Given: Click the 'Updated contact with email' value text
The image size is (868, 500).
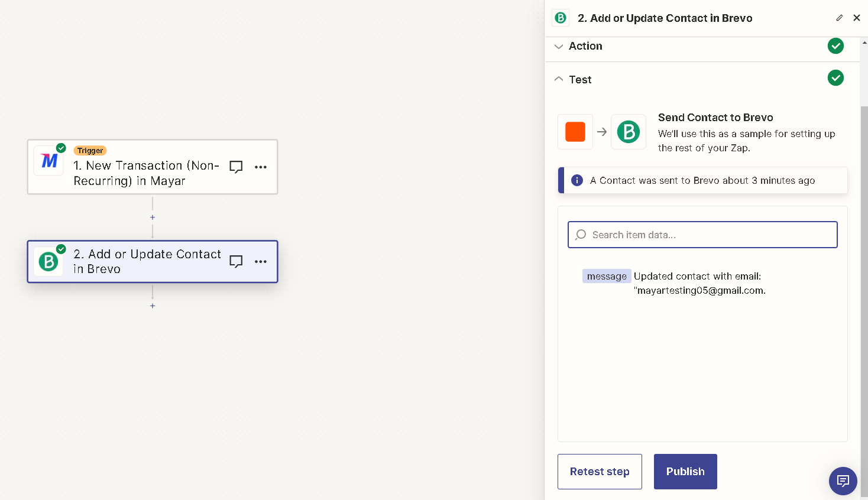Looking at the screenshot, I should [x=699, y=283].
